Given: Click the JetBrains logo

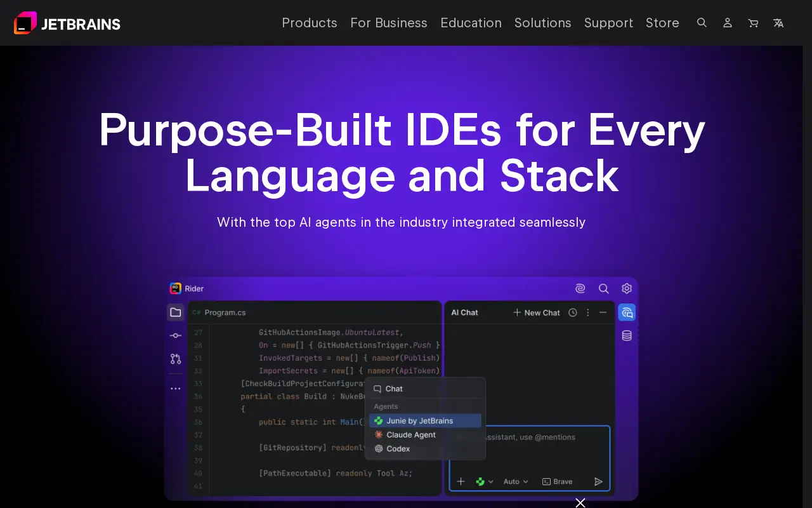Looking at the screenshot, I should pyautogui.click(x=67, y=23).
